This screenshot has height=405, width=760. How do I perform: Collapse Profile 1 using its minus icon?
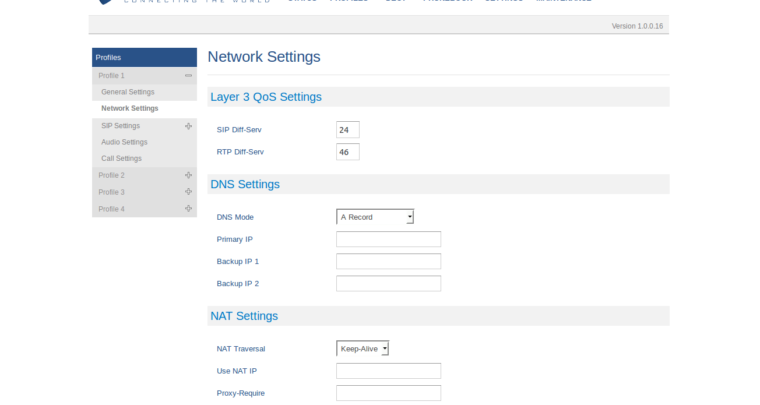pyautogui.click(x=188, y=76)
